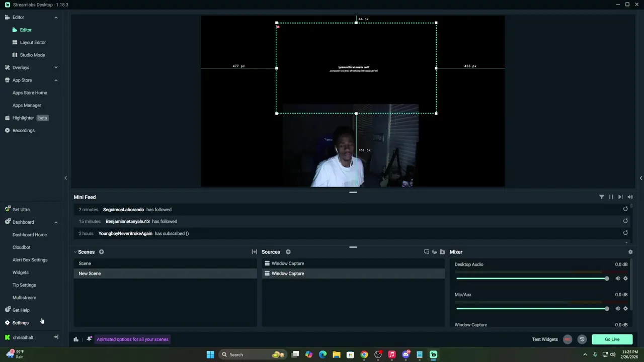This screenshot has width=644, height=362.
Task: Select highlighted Window Capture source
Action: pyautogui.click(x=353, y=274)
